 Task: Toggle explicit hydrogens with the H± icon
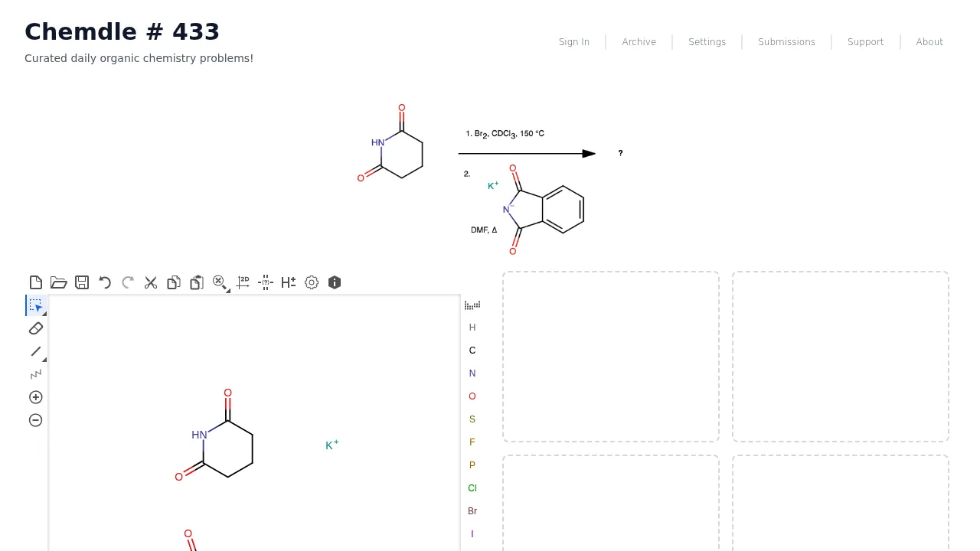point(288,282)
